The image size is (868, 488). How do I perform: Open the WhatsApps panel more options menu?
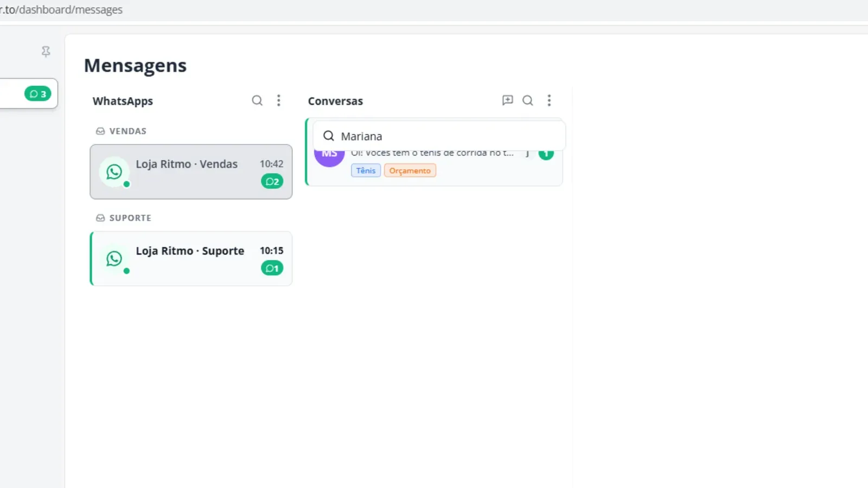click(x=279, y=100)
